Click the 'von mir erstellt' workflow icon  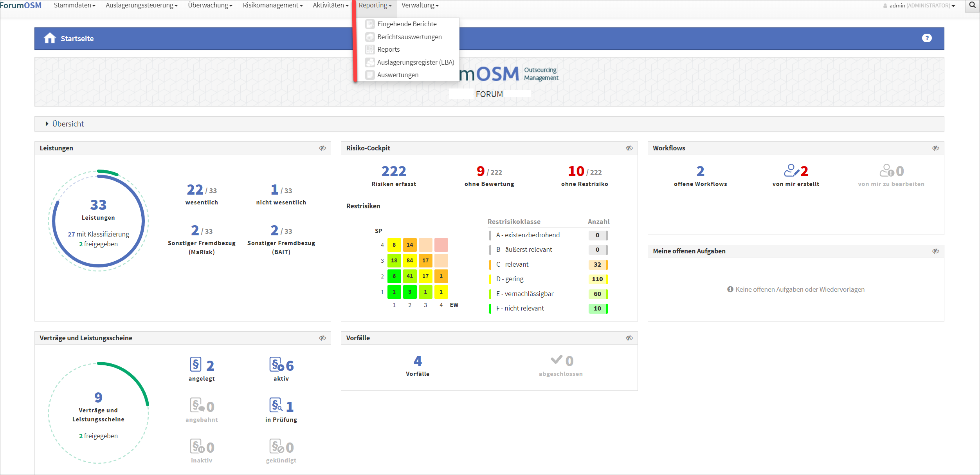coord(791,171)
